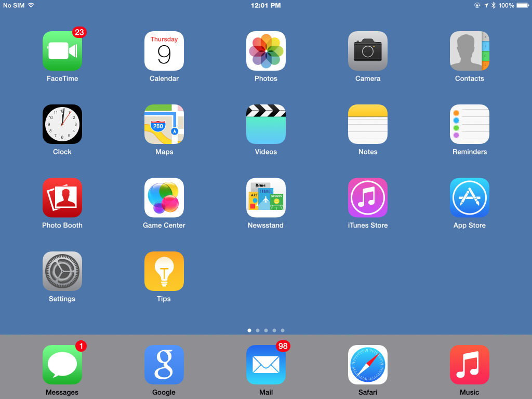Launch Game Center

coord(164,197)
